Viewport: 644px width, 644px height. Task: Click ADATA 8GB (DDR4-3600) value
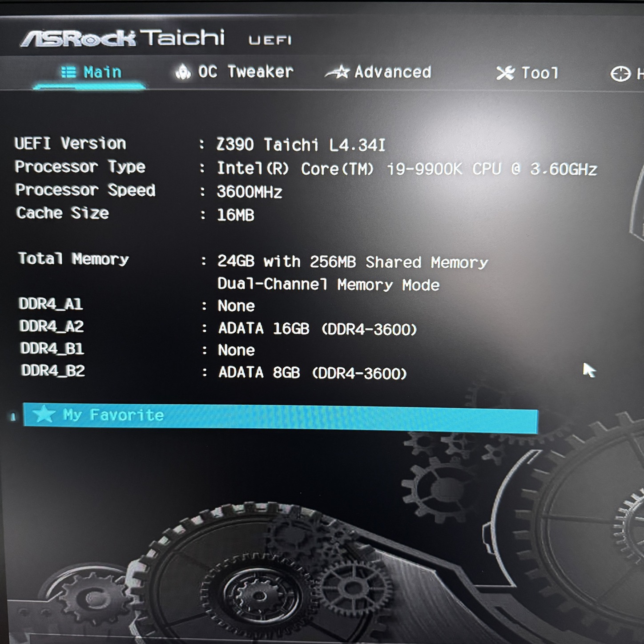pos(313,373)
